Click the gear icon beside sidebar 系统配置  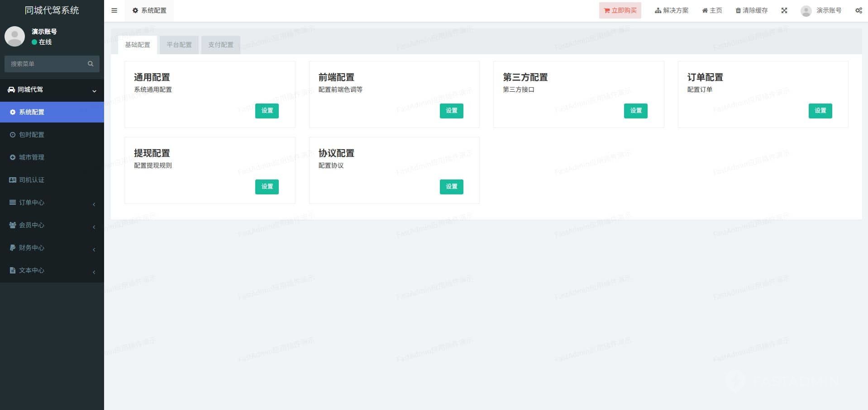coord(13,112)
